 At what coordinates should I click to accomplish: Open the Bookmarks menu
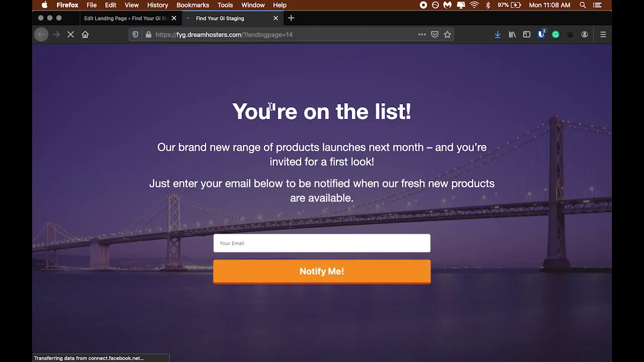click(x=193, y=5)
